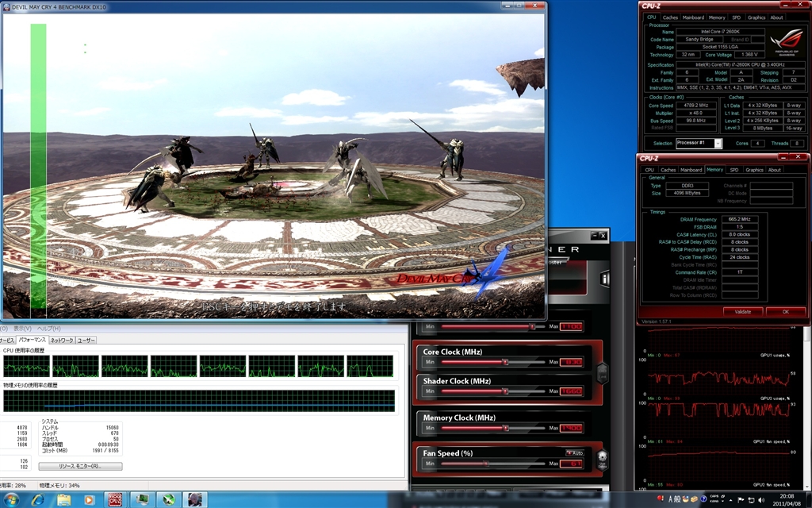Click the Shader Clock value field 1660
Screen dimensions: 812x508
click(x=571, y=391)
